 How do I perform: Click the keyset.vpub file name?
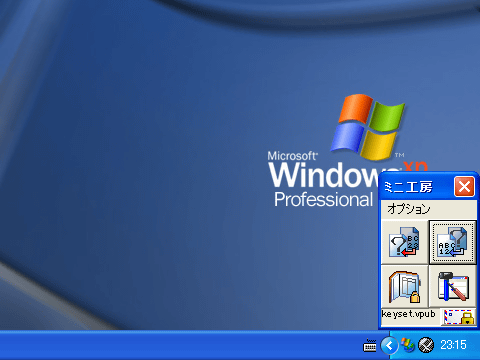coord(408,314)
